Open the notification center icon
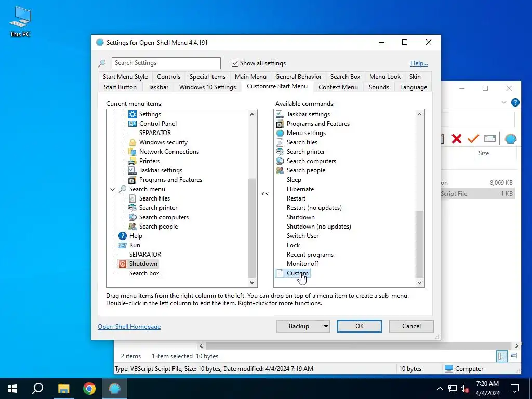The image size is (532, 399). pos(515,389)
